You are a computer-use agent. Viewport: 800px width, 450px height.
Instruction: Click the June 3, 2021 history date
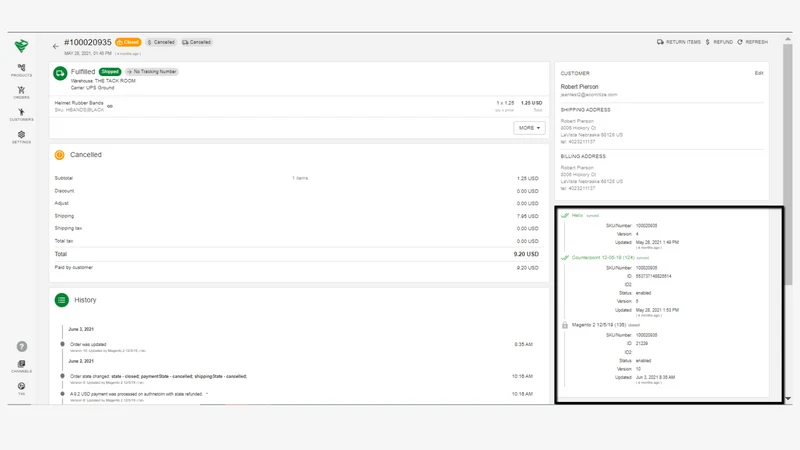[81, 330]
